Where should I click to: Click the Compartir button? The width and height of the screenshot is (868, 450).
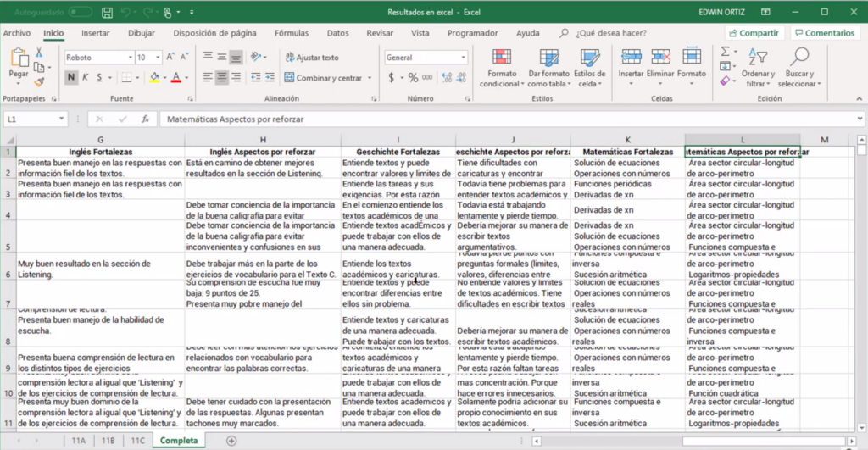(754, 33)
